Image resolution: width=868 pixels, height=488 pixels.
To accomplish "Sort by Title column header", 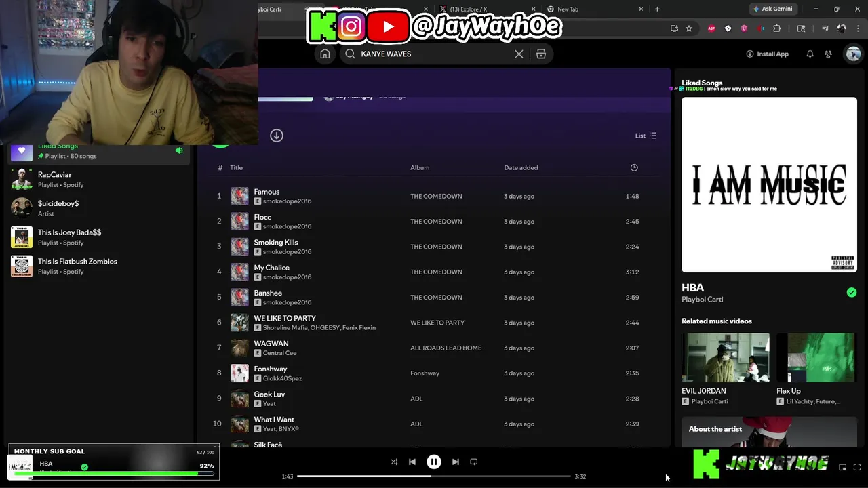I will point(236,167).
